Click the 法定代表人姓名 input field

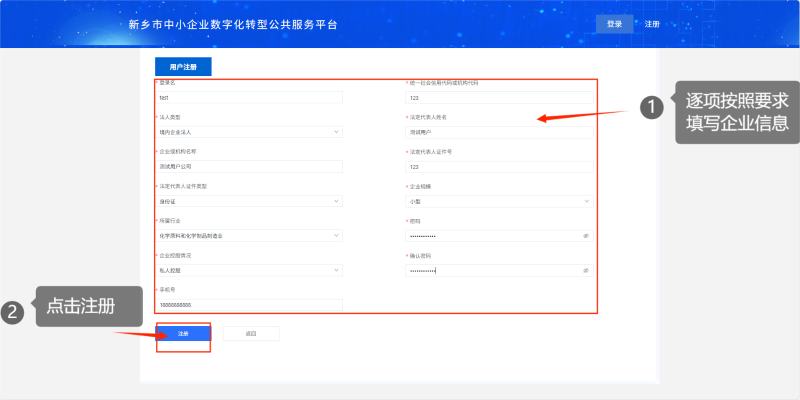(x=499, y=132)
